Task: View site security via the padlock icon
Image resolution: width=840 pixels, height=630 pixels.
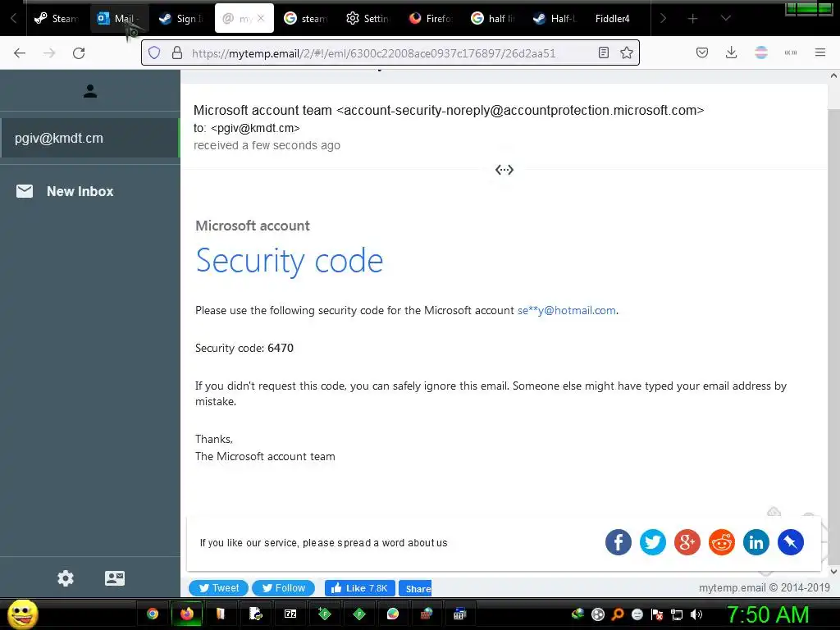Action: click(177, 53)
